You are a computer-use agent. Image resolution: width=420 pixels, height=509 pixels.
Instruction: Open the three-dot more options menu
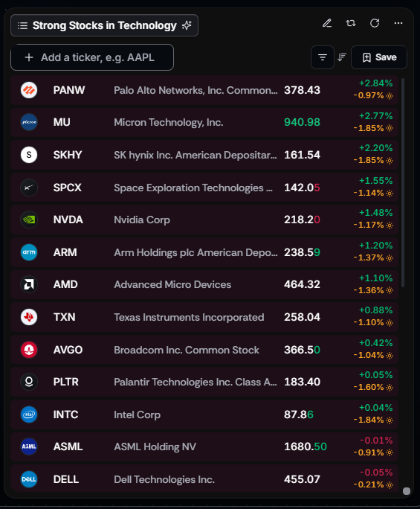tap(398, 23)
